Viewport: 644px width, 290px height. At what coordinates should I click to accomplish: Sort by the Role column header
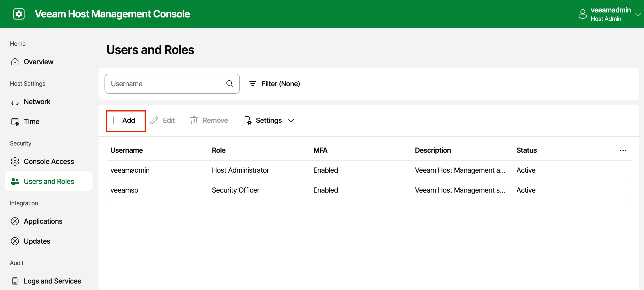pos(218,150)
